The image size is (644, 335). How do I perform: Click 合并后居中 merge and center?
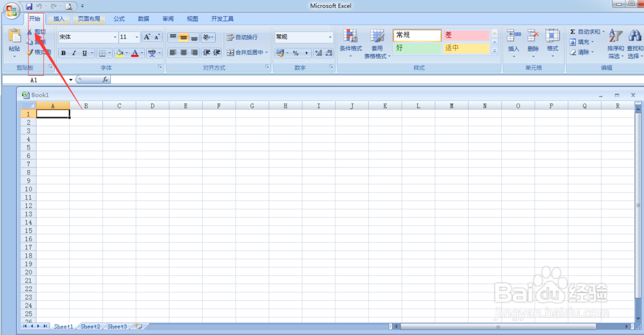pyautogui.click(x=245, y=53)
